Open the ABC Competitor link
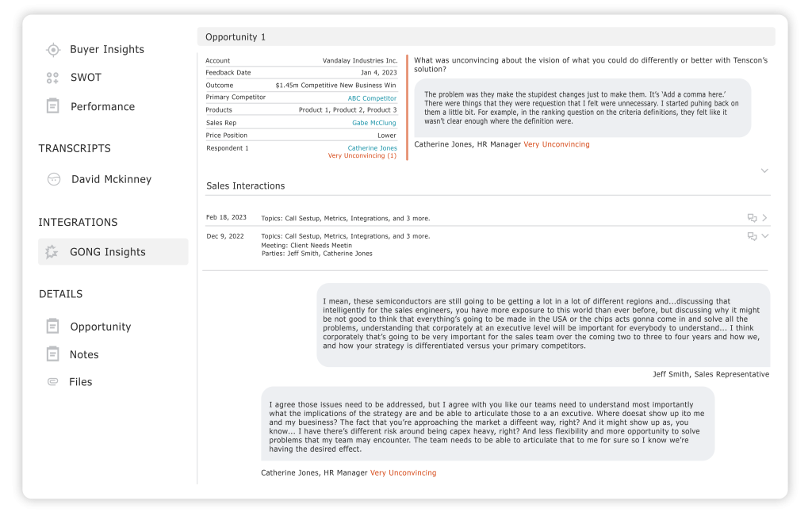Image resolution: width=812 pixels, height=516 pixels. (372, 98)
